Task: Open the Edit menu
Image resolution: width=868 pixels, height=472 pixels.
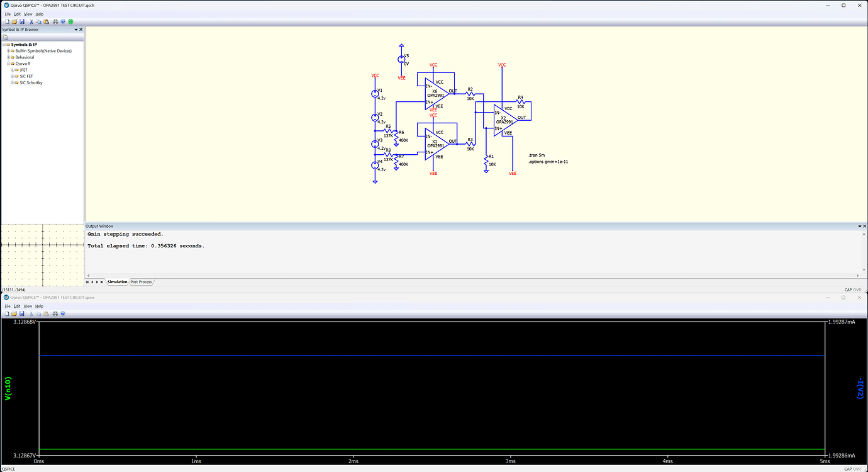Action: pyautogui.click(x=16, y=13)
